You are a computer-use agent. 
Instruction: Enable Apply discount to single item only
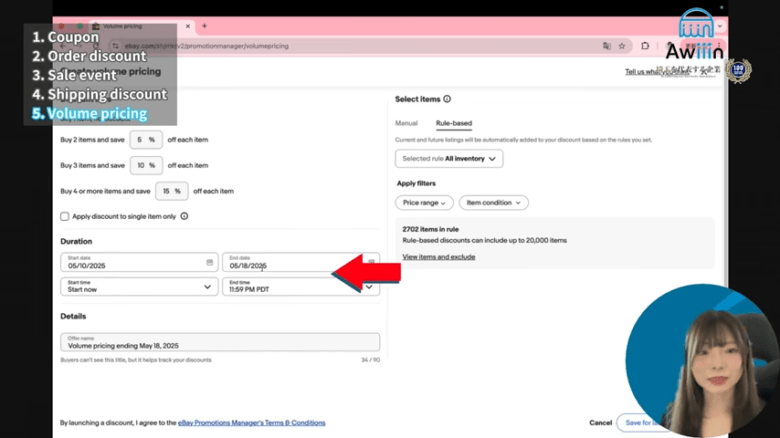(65, 216)
